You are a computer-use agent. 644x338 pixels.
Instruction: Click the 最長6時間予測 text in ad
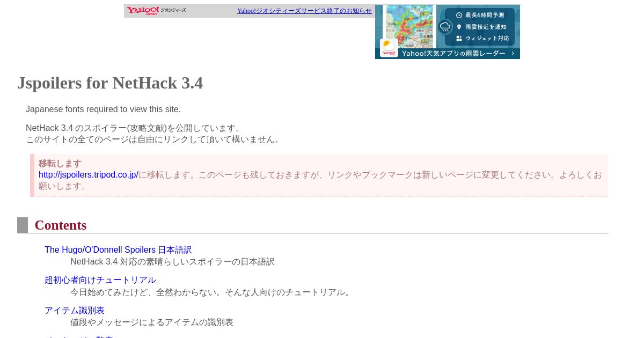485,15
